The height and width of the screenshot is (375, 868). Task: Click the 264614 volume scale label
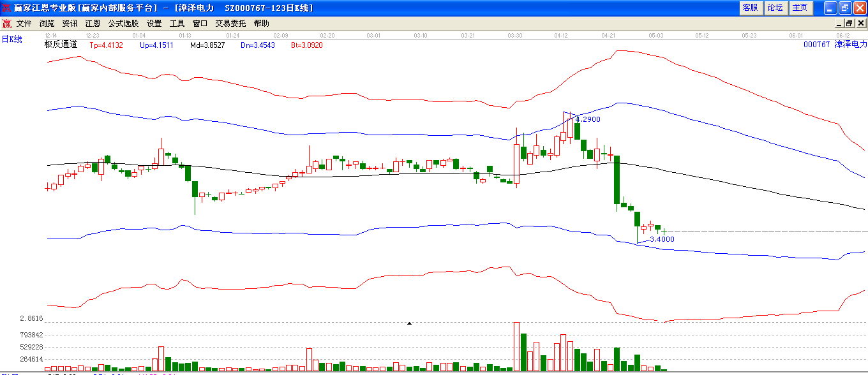coord(31,359)
